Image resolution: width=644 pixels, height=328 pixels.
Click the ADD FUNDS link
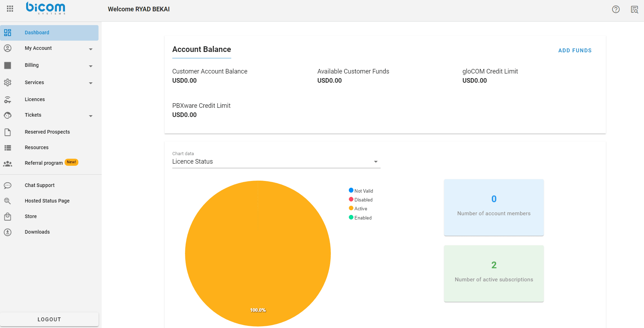pos(575,51)
